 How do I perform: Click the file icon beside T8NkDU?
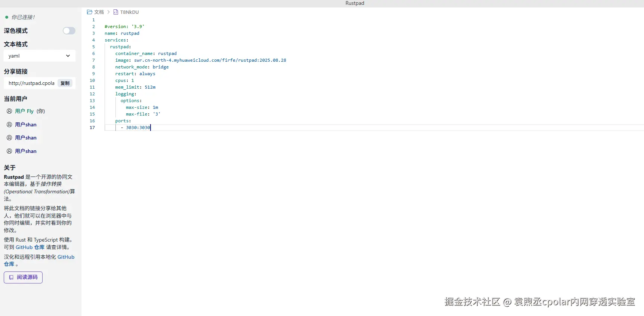pos(116,12)
